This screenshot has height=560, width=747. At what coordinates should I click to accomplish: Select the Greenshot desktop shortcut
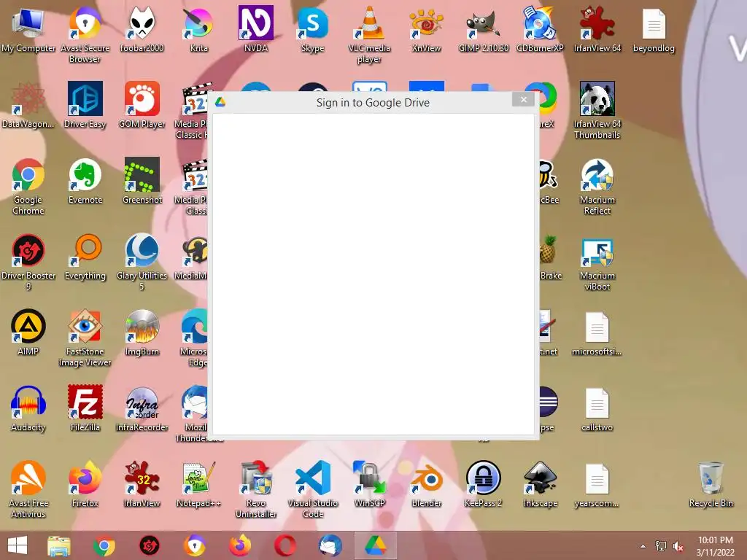point(142,182)
